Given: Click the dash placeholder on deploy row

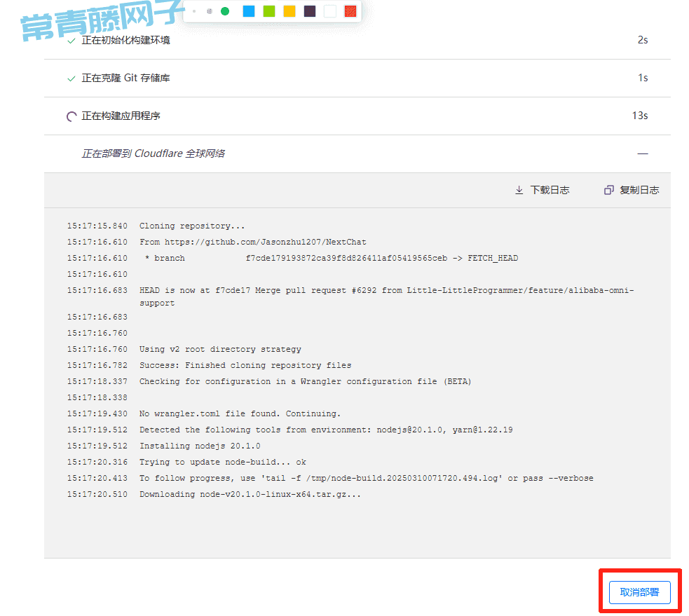Looking at the screenshot, I should click(643, 153).
